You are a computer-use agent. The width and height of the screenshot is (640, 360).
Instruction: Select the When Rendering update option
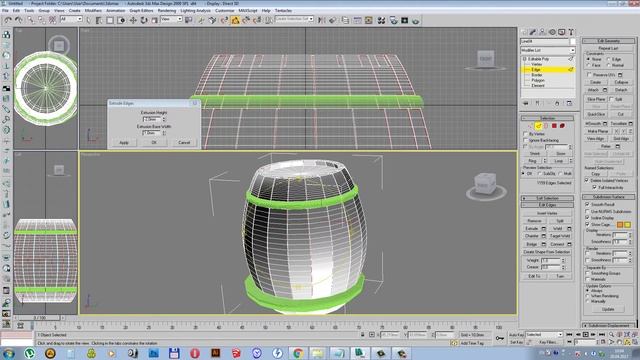(588, 296)
